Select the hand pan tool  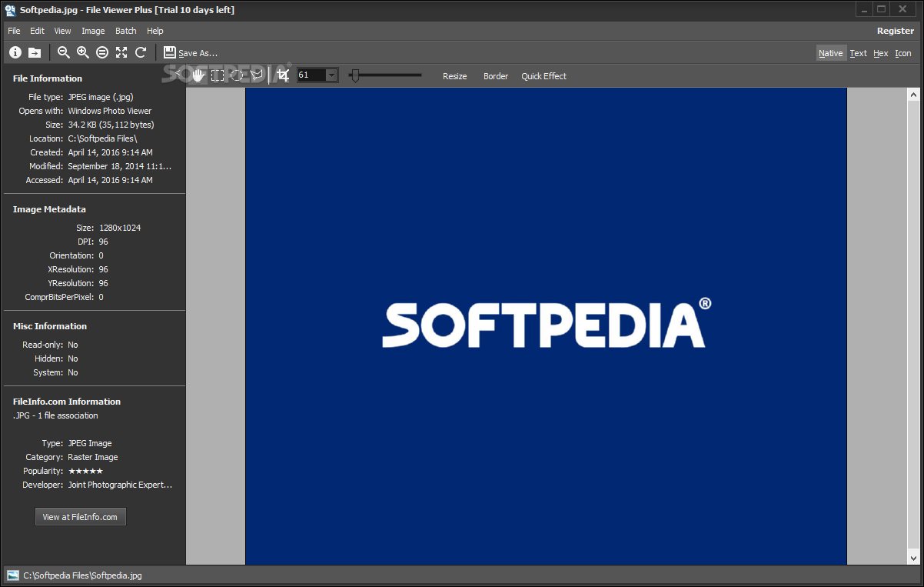(x=199, y=75)
